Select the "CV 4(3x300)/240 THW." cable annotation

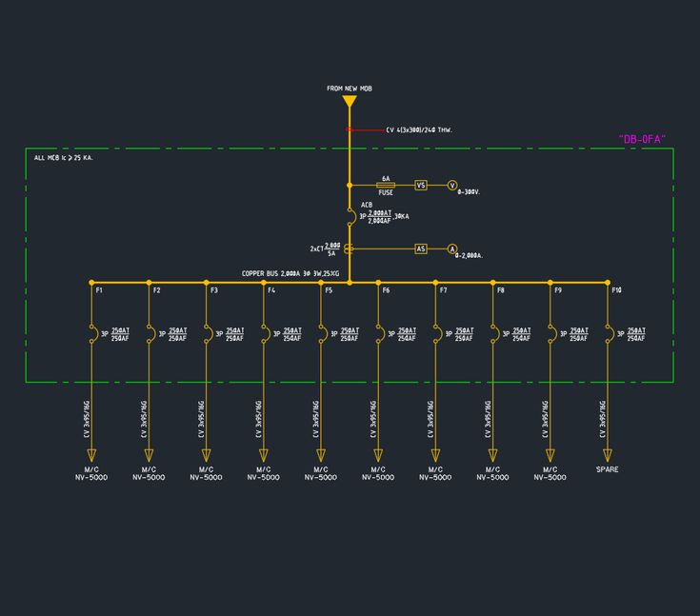pyautogui.click(x=419, y=129)
